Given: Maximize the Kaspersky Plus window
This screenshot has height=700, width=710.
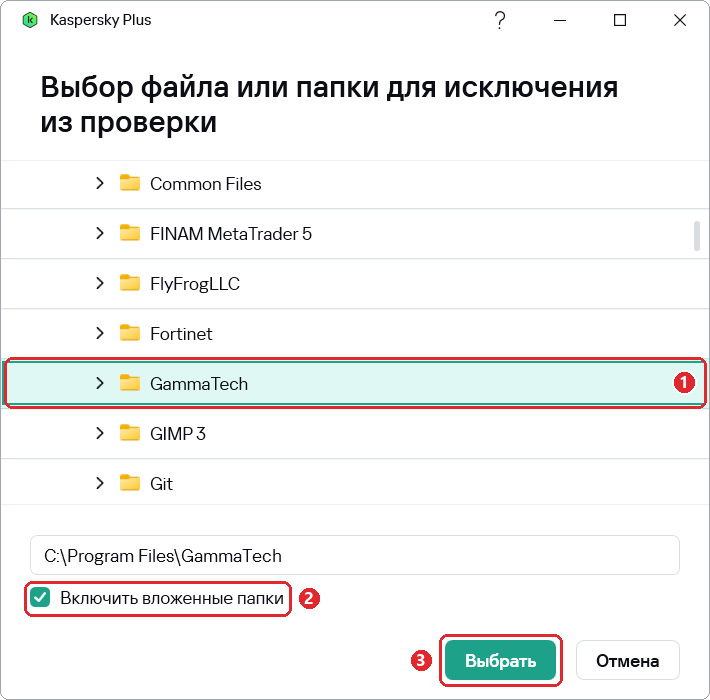Looking at the screenshot, I should [620, 20].
